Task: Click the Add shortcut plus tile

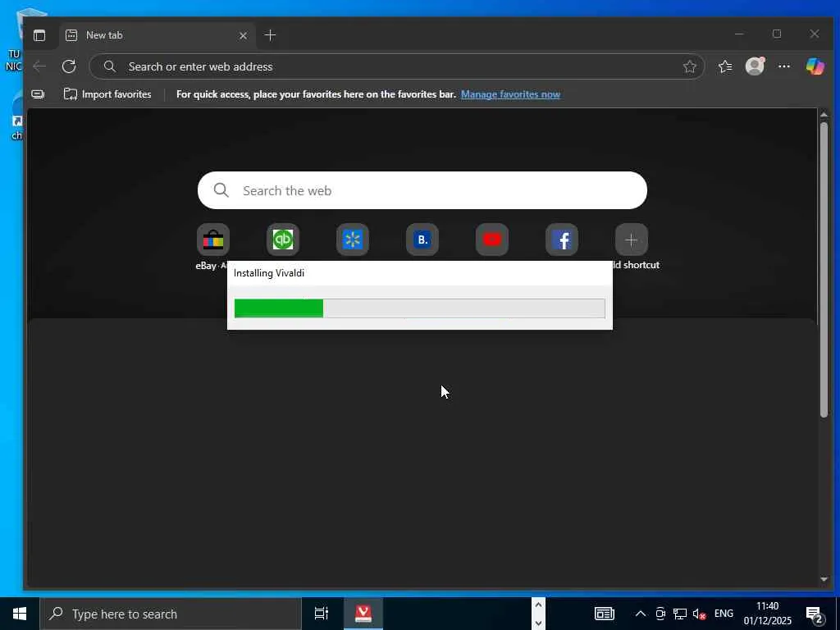Action: click(632, 240)
